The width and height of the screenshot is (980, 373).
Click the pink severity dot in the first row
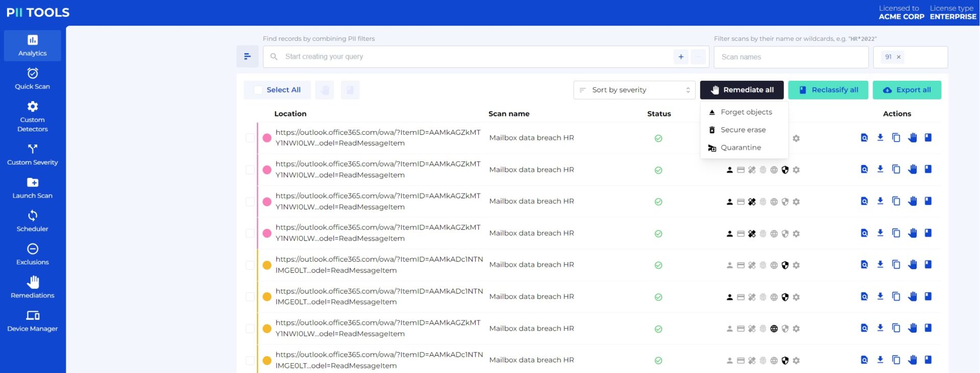point(267,138)
